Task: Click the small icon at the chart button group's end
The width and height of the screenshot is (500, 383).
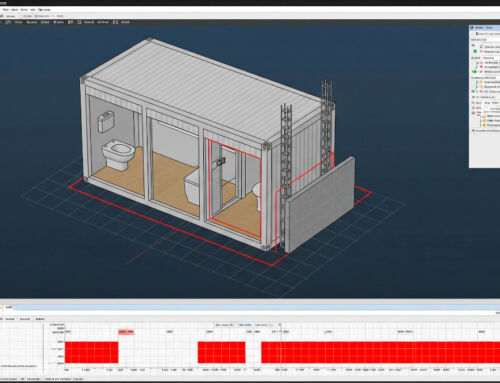Action: coord(280,325)
